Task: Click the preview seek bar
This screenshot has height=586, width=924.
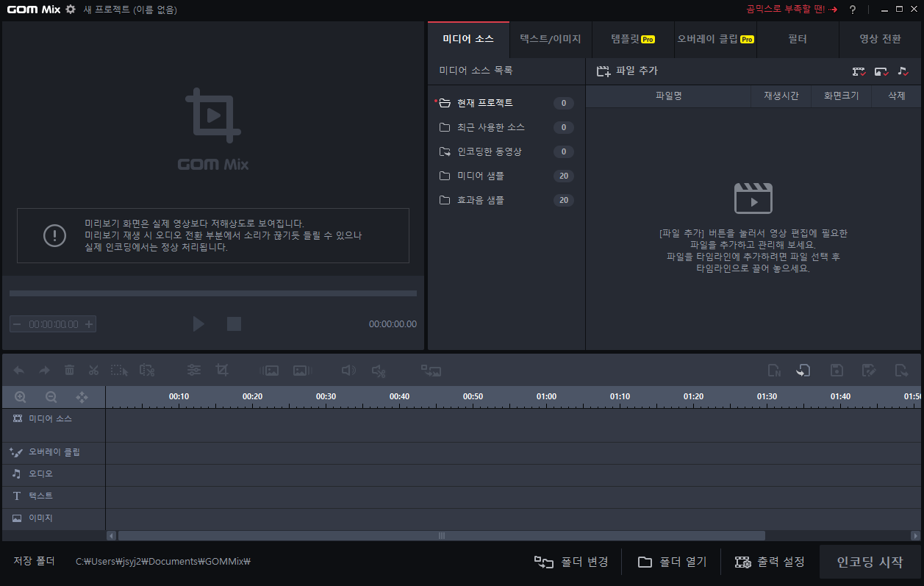Action: (x=213, y=293)
